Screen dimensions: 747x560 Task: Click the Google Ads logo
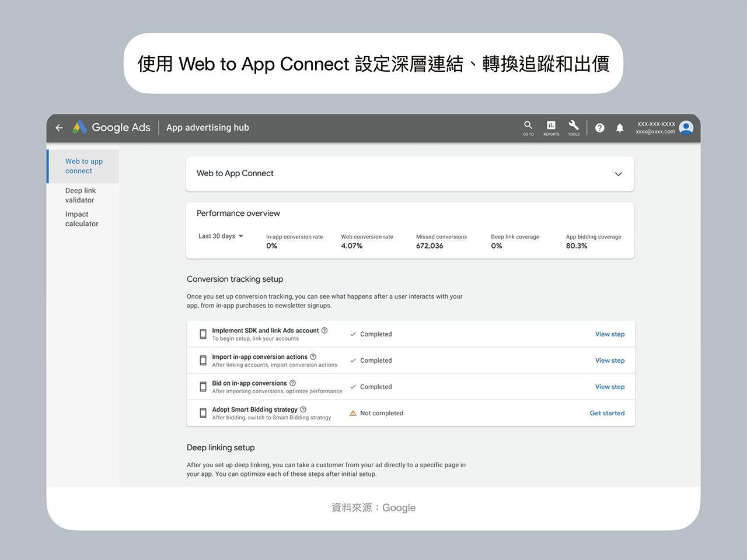click(x=111, y=128)
